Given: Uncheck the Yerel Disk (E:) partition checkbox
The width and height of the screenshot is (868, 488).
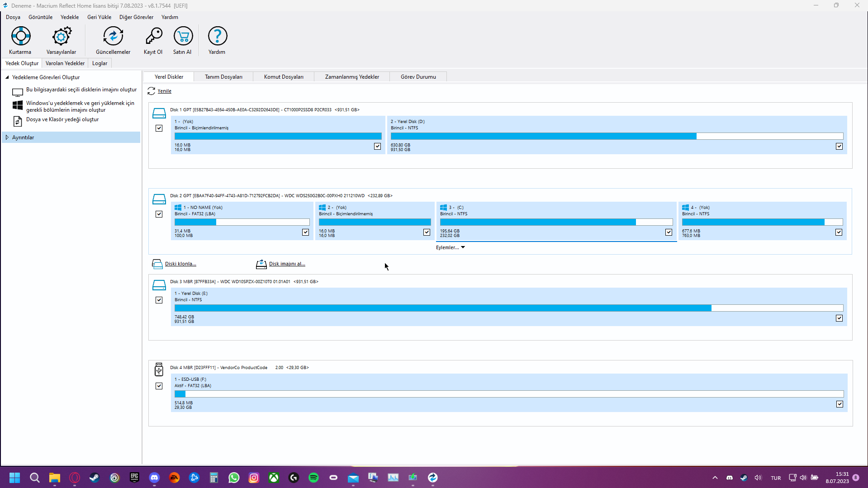Looking at the screenshot, I should coord(839,318).
